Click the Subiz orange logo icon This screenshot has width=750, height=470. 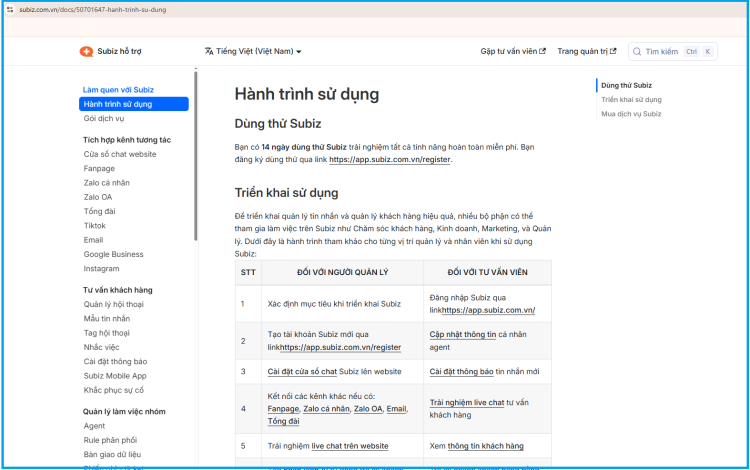tap(86, 51)
